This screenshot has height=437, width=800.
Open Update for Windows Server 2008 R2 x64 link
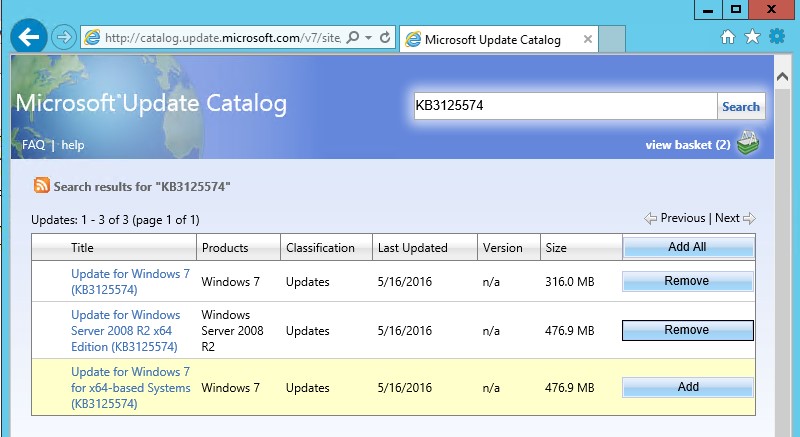point(126,330)
